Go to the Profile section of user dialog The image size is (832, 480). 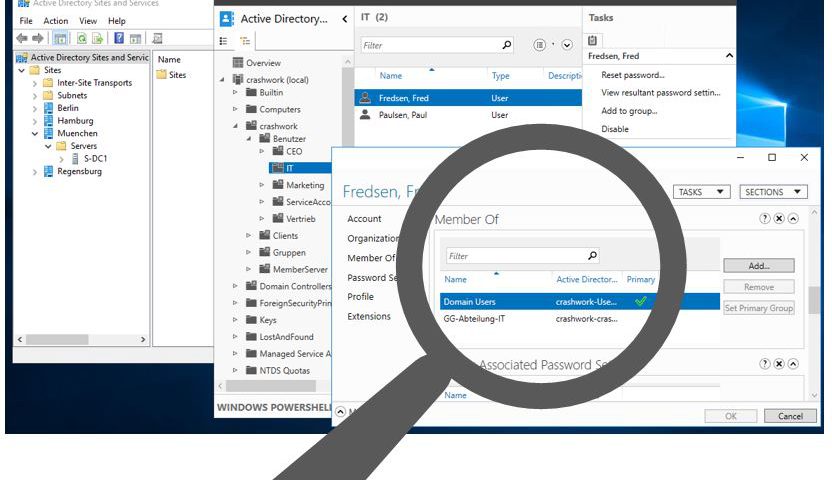(x=360, y=296)
